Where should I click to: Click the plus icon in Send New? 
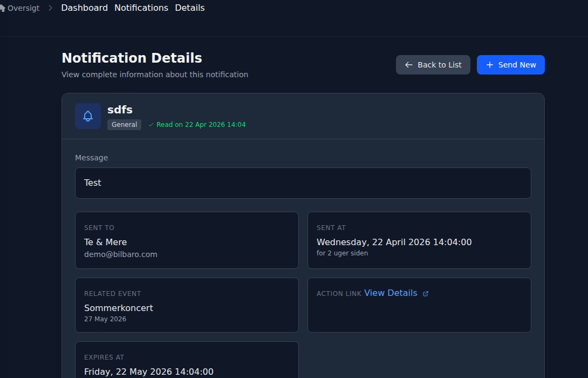489,65
